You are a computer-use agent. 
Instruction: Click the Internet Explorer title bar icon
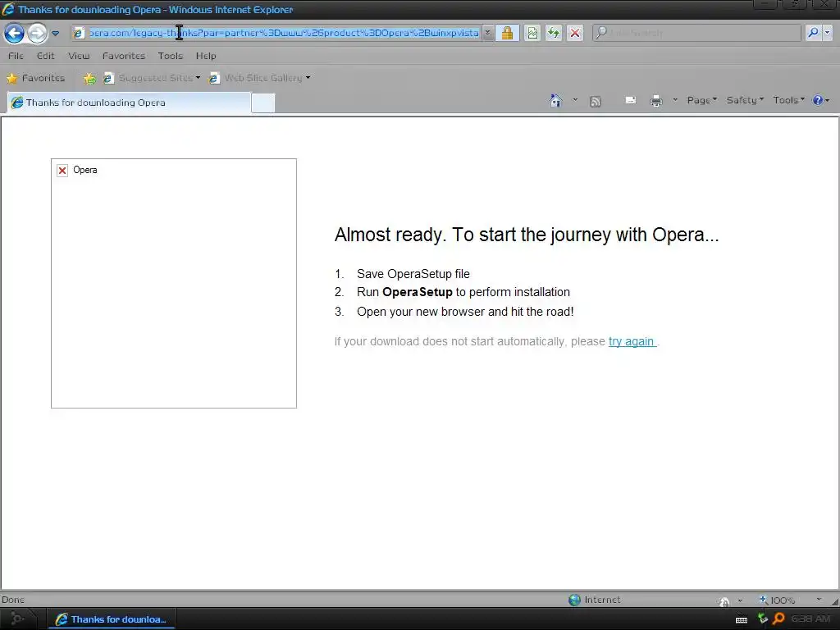pos(8,9)
